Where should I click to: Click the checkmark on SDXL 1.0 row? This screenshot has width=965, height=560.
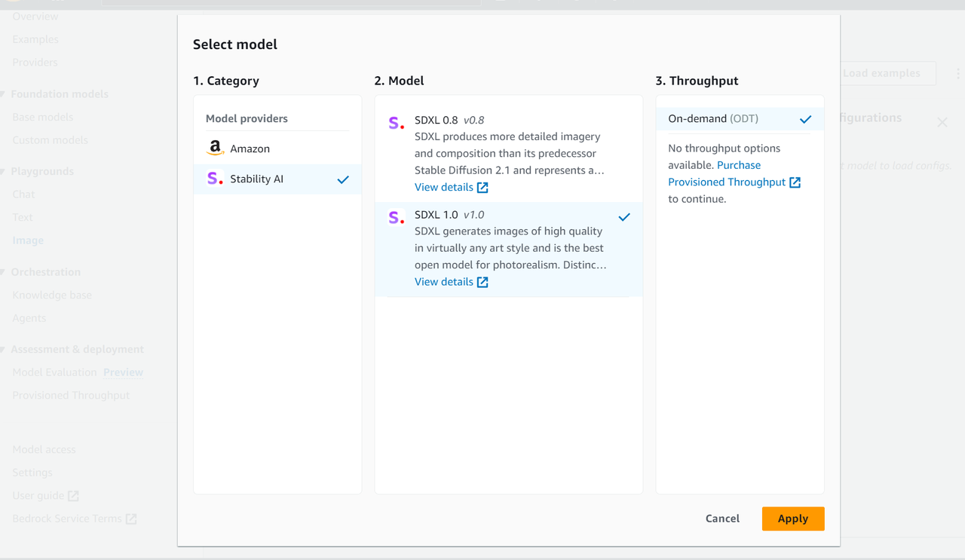[624, 217]
